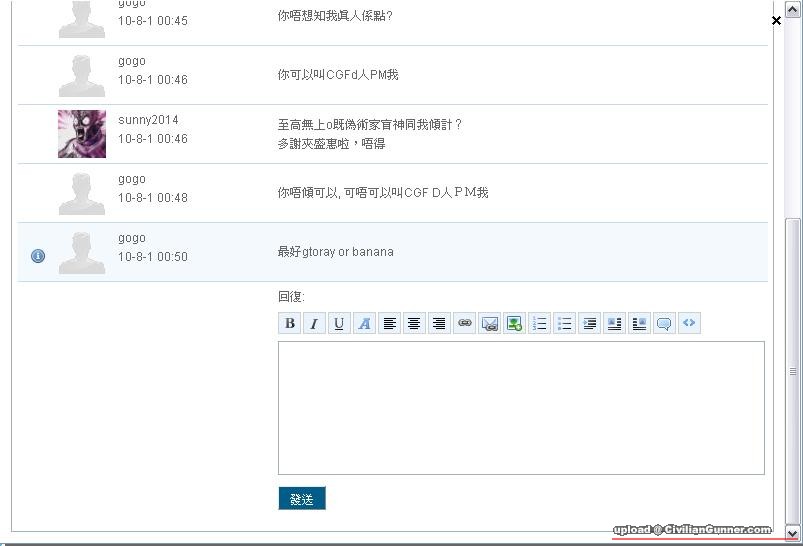Insert a quote block
803x546 pixels.
(664, 323)
